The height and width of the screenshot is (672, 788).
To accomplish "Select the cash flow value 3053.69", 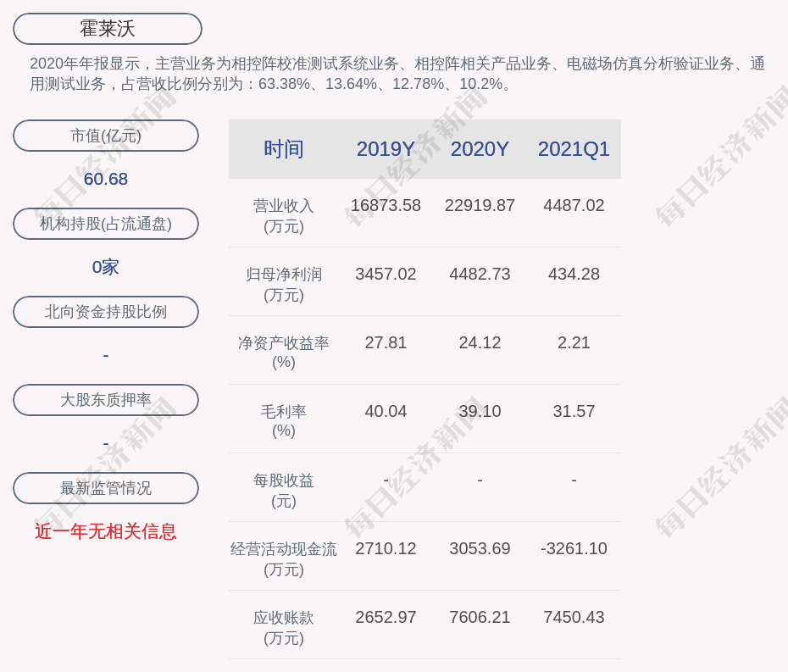I will [480, 549].
